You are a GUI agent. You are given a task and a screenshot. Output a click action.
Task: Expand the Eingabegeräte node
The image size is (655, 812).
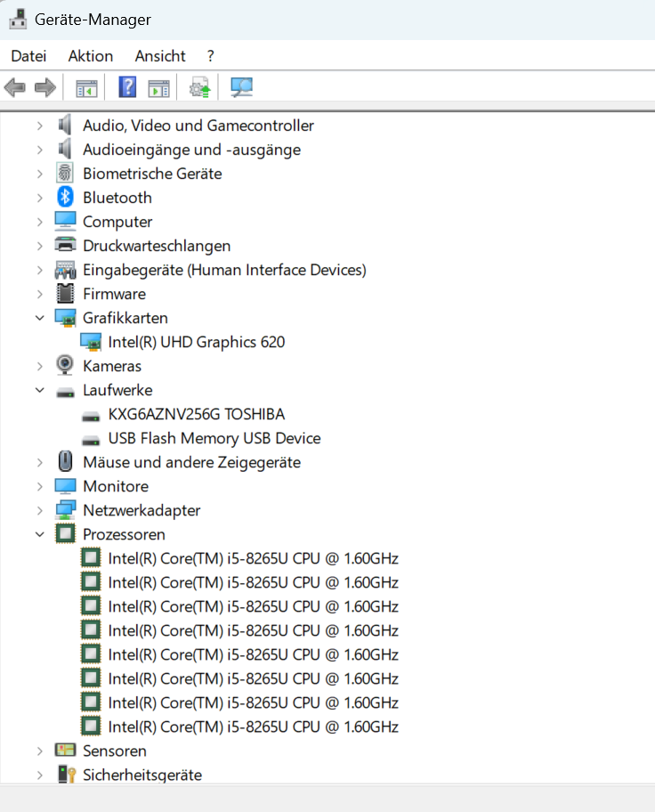40,271
